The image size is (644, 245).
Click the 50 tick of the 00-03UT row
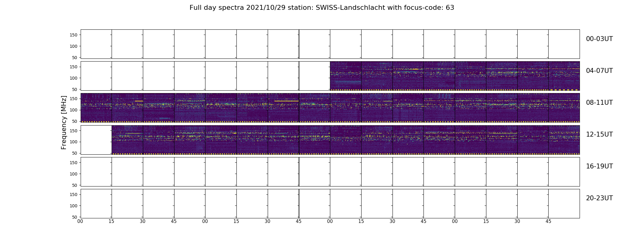[x=75, y=58]
